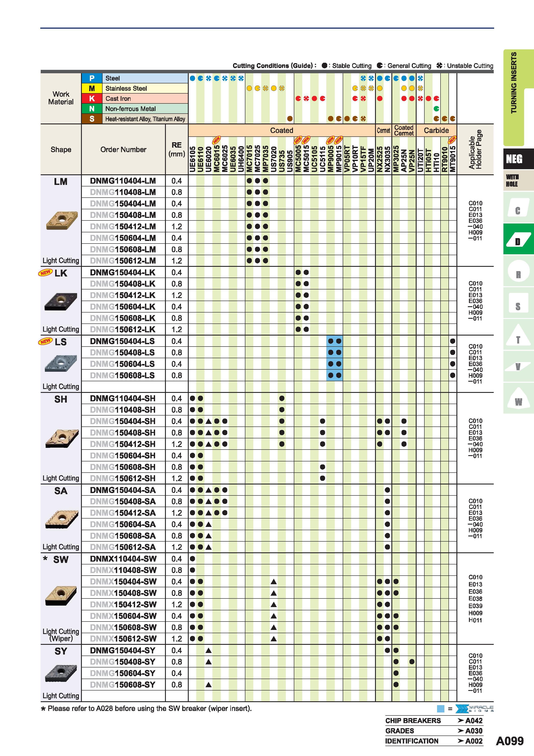Click the NEG section tab

(518, 159)
